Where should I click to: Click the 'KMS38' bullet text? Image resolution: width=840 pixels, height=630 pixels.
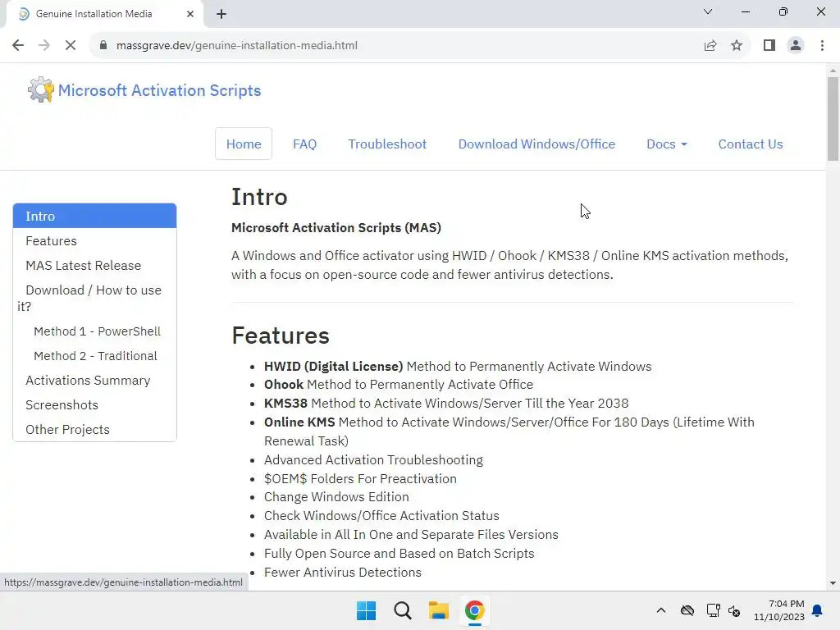point(285,403)
